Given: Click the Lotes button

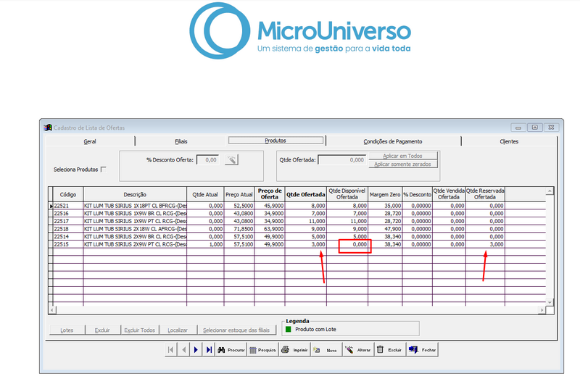Looking at the screenshot, I should click(67, 330).
